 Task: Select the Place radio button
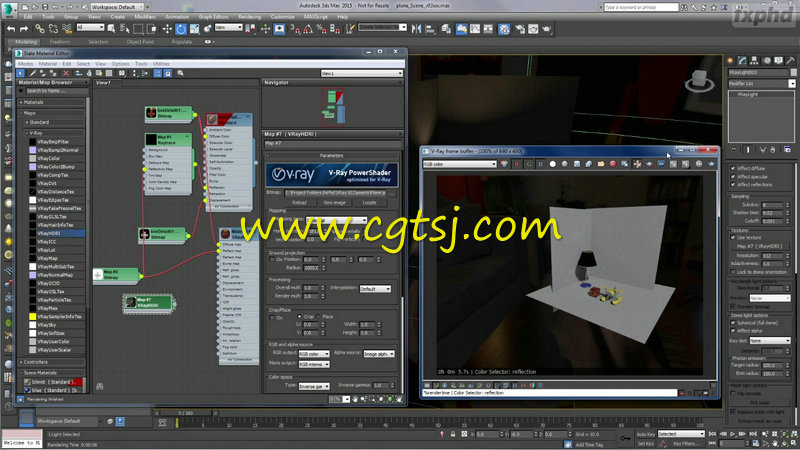[x=318, y=316]
